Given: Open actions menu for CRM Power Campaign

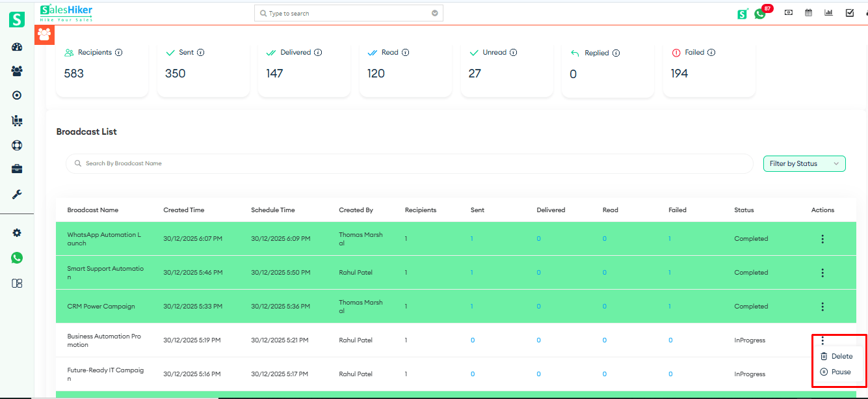Looking at the screenshot, I should click(822, 307).
